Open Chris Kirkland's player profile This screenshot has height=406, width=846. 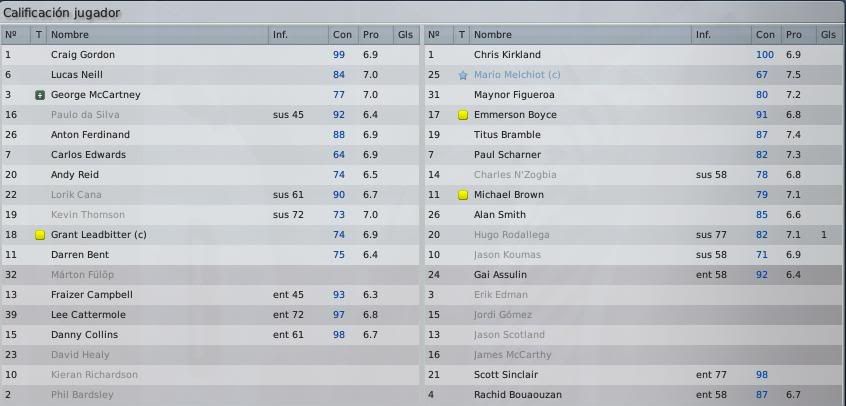click(507, 55)
